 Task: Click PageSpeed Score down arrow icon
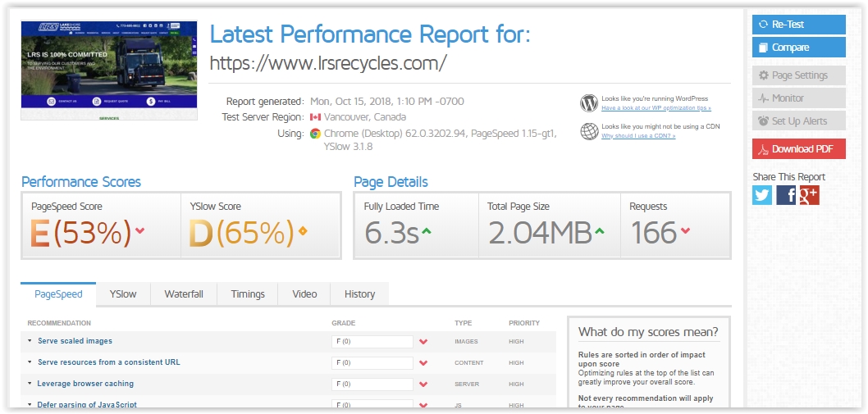point(139,231)
